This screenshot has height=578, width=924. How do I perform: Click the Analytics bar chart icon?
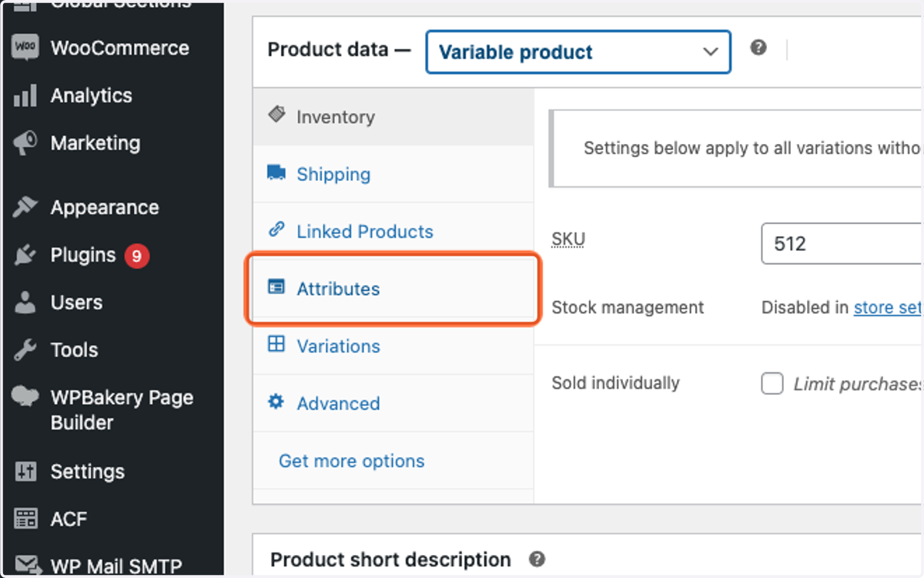point(25,96)
